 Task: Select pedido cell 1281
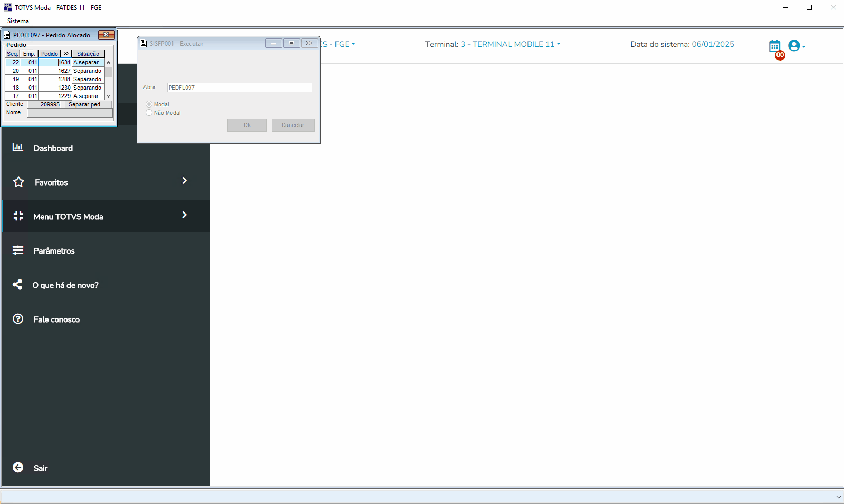(x=55, y=79)
